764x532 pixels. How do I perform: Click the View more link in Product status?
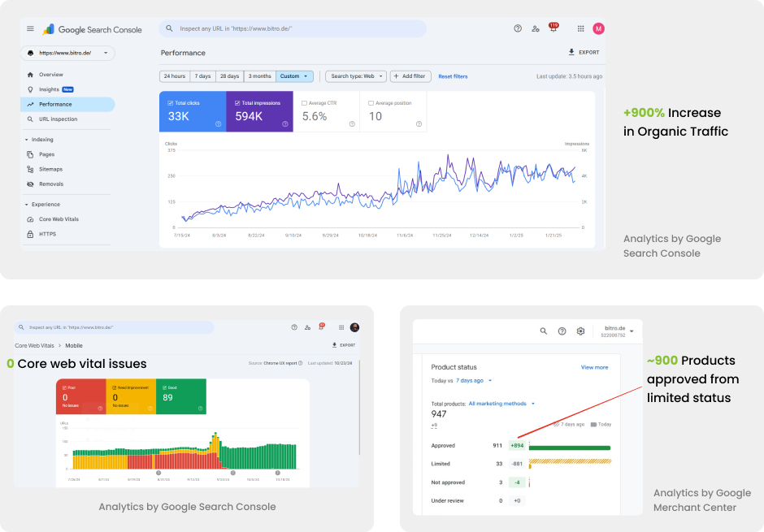click(x=594, y=367)
